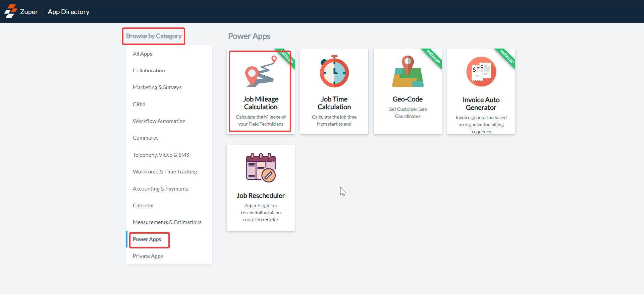644x294 pixels.
Task: Click the Installed ribbon on Invoice Auto Generator
Action: (x=506, y=57)
